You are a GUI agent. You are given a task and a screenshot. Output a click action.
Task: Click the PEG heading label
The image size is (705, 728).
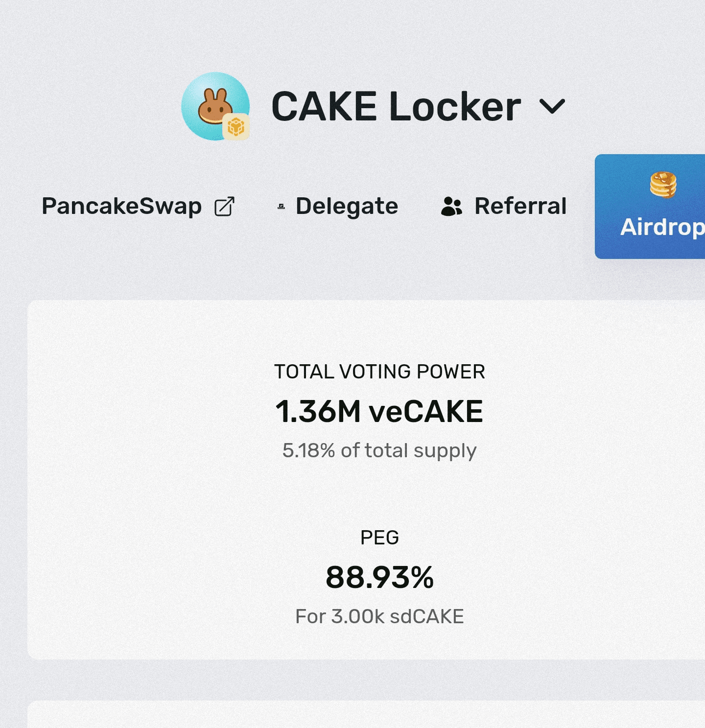pos(379,538)
